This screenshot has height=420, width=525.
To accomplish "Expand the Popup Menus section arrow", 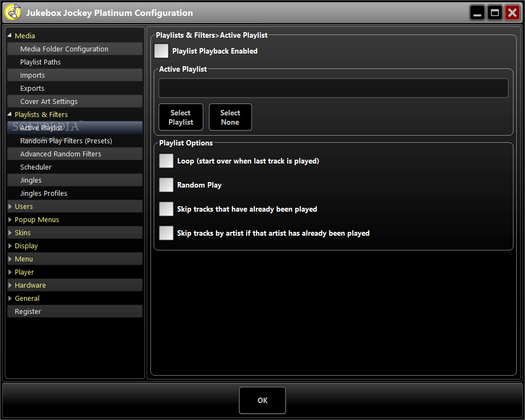I will pos(10,219).
